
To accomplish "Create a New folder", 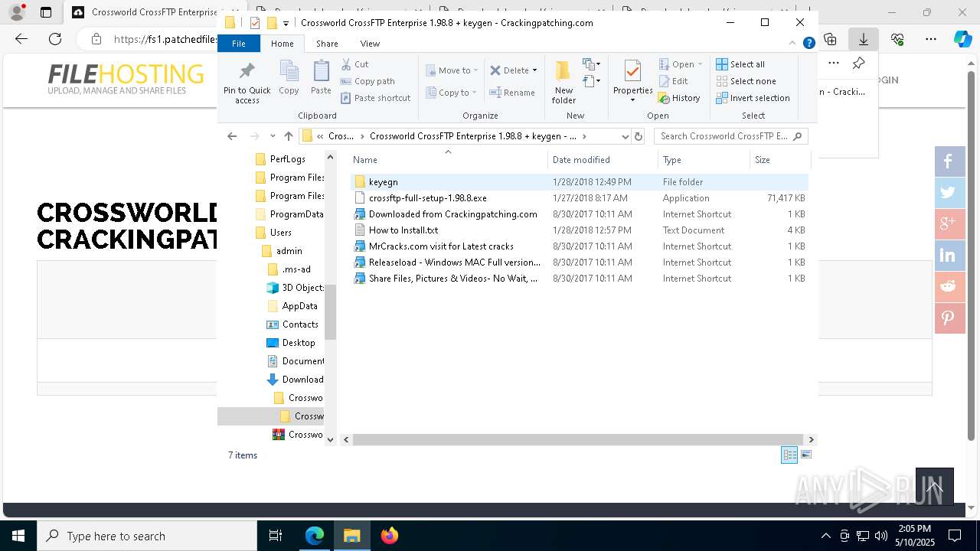I will point(563,83).
